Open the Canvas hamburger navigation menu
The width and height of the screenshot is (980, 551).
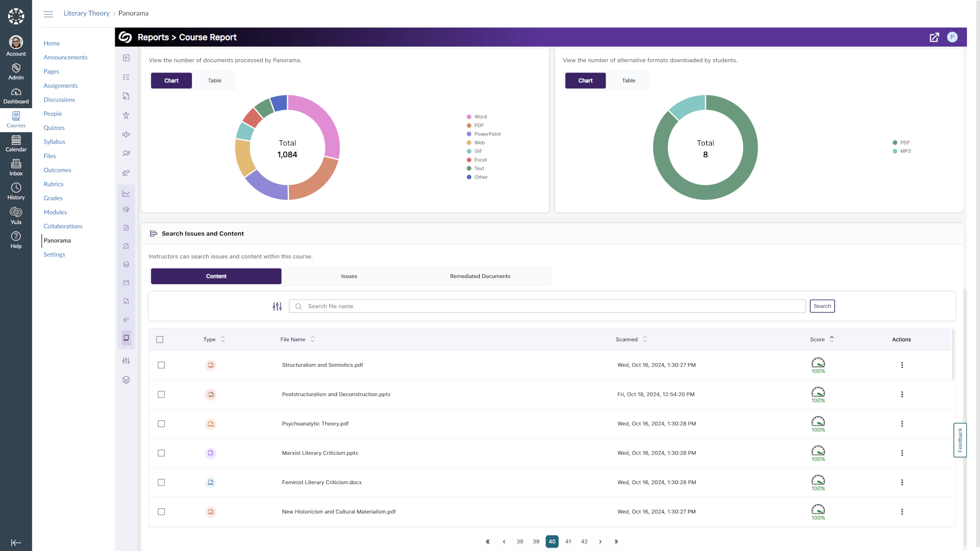tap(48, 13)
